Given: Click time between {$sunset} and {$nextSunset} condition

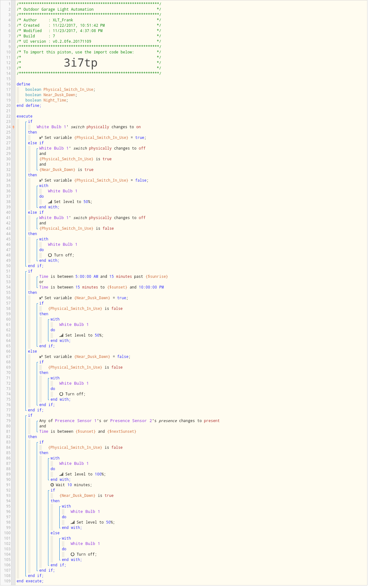Looking at the screenshot, I should point(88,431).
